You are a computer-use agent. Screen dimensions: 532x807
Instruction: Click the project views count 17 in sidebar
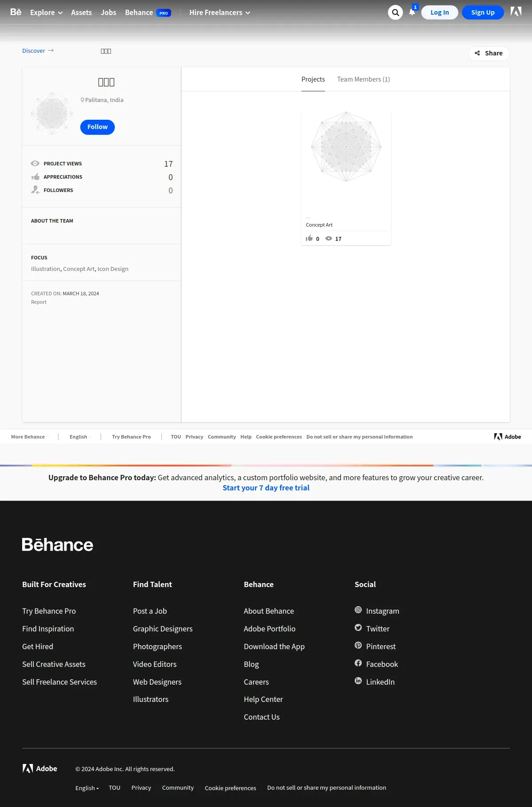coord(168,164)
